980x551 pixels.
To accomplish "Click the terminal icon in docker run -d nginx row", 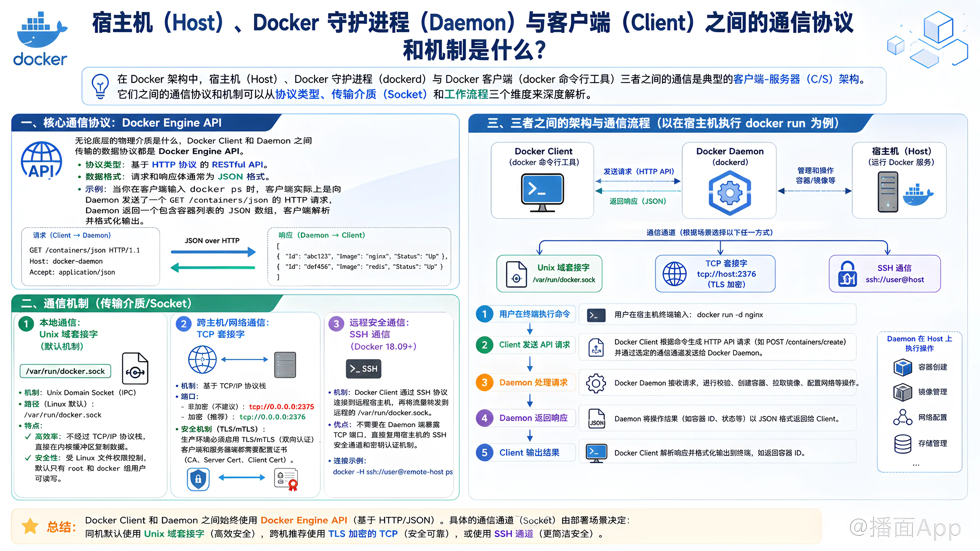I will point(596,315).
